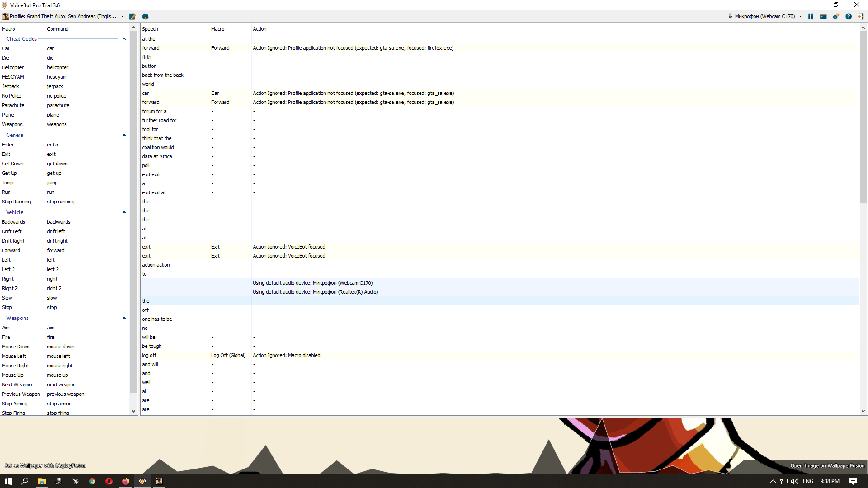Collapse the General macro group

pos(124,135)
